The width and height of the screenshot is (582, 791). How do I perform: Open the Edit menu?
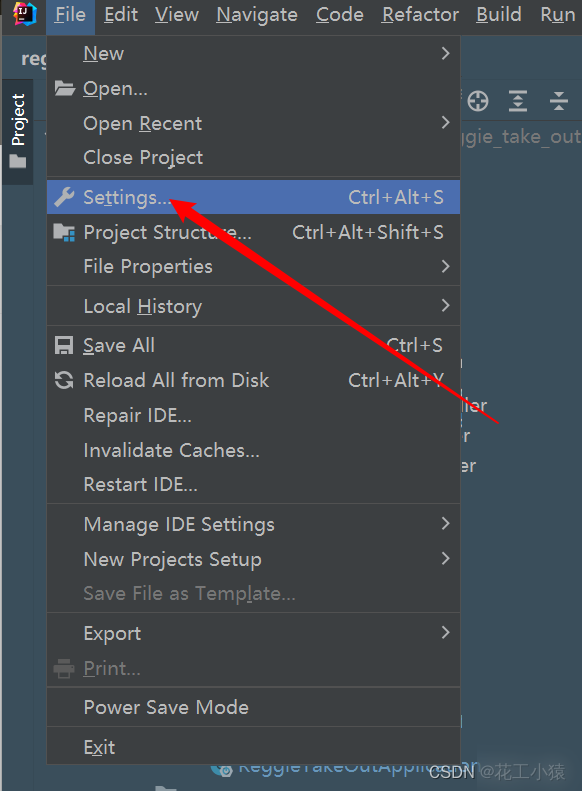pyautogui.click(x=121, y=15)
